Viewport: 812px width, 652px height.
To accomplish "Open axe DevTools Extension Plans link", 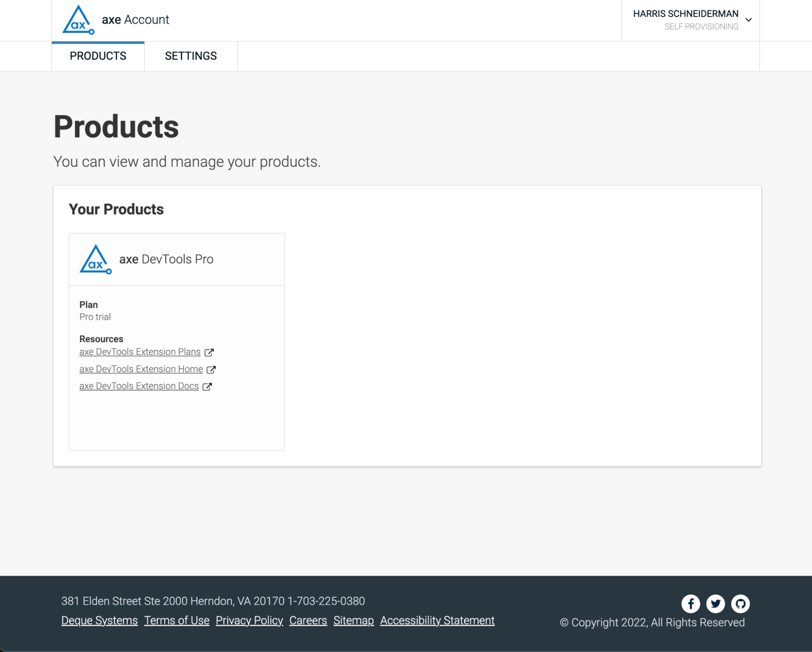I will point(140,352).
